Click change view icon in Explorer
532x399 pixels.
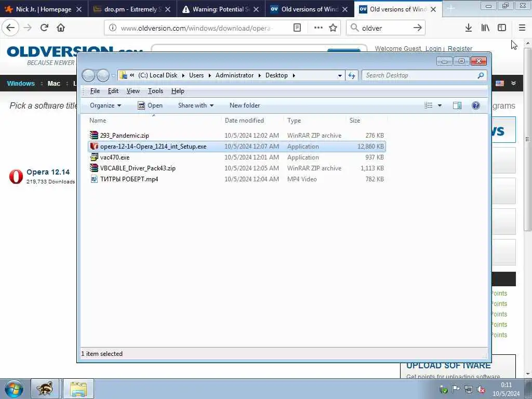point(429,105)
